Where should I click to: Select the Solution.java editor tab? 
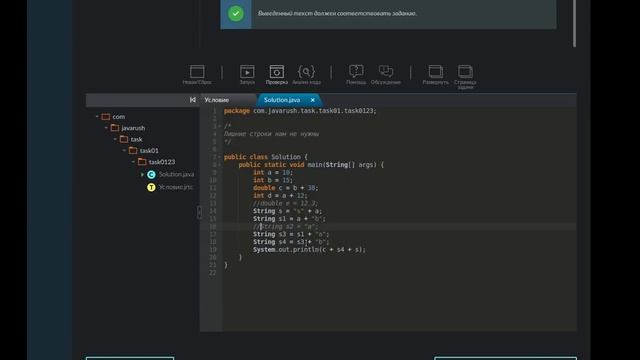click(282, 100)
